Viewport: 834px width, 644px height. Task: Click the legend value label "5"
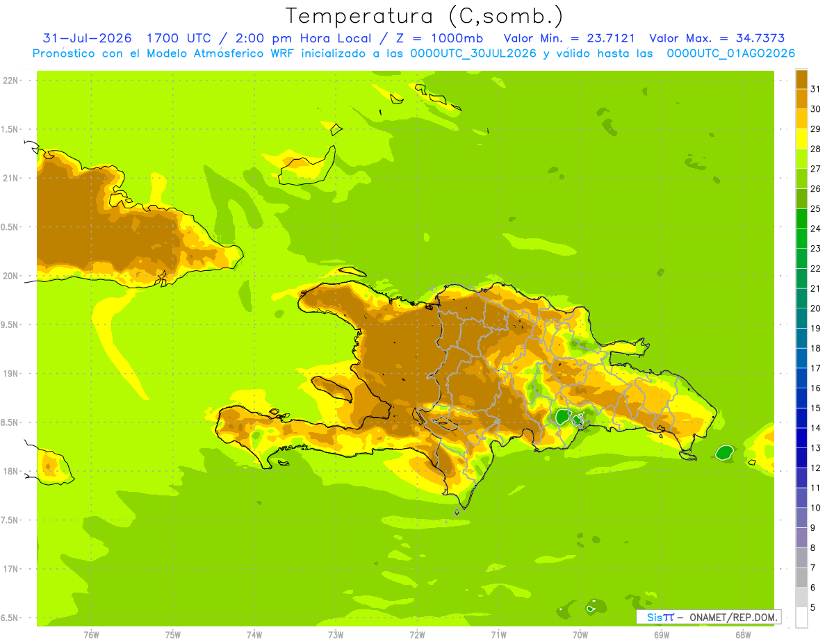click(x=813, y=608)
